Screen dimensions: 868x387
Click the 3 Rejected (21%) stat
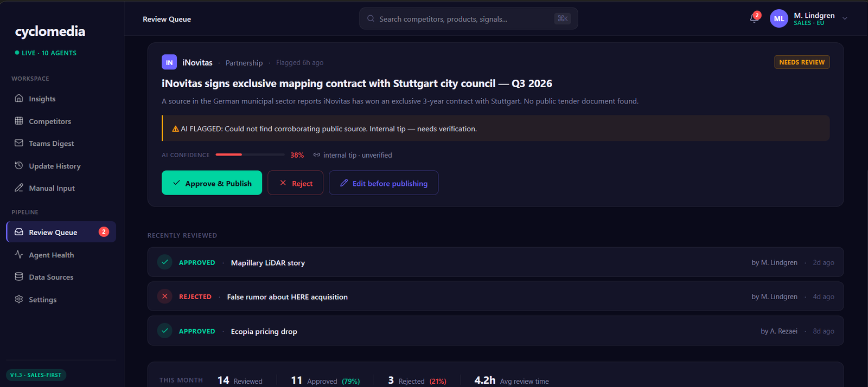coord(417,380)
